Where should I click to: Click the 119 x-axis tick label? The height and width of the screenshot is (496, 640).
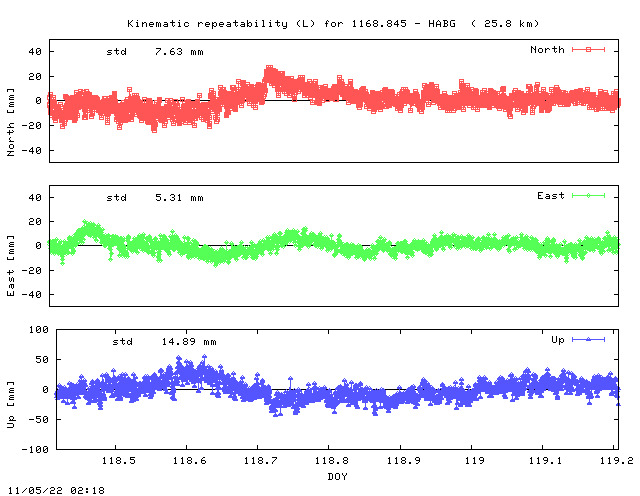[475, 460]
